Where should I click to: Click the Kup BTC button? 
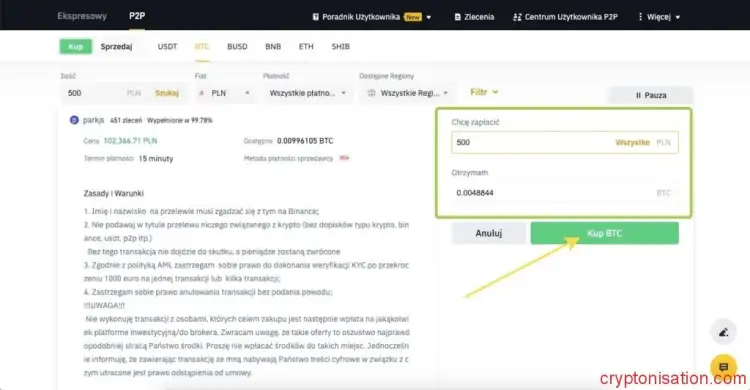pyautogui.click(x=605, y=233)
